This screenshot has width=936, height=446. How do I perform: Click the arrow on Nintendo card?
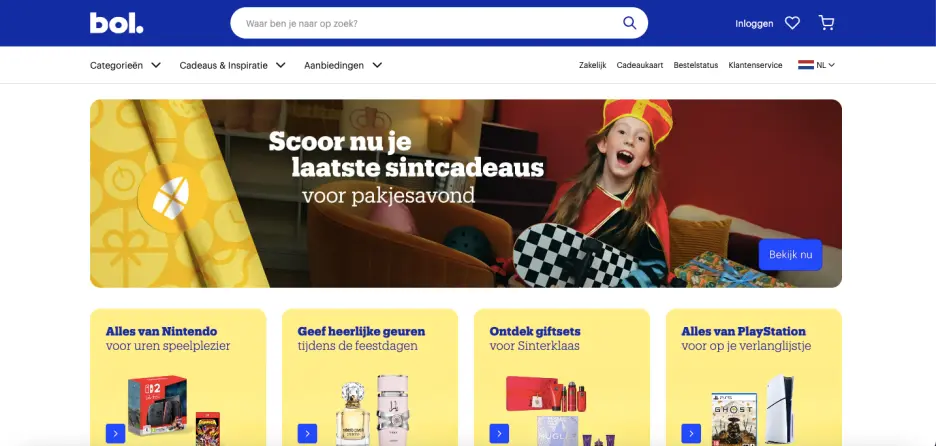point(115,433)
